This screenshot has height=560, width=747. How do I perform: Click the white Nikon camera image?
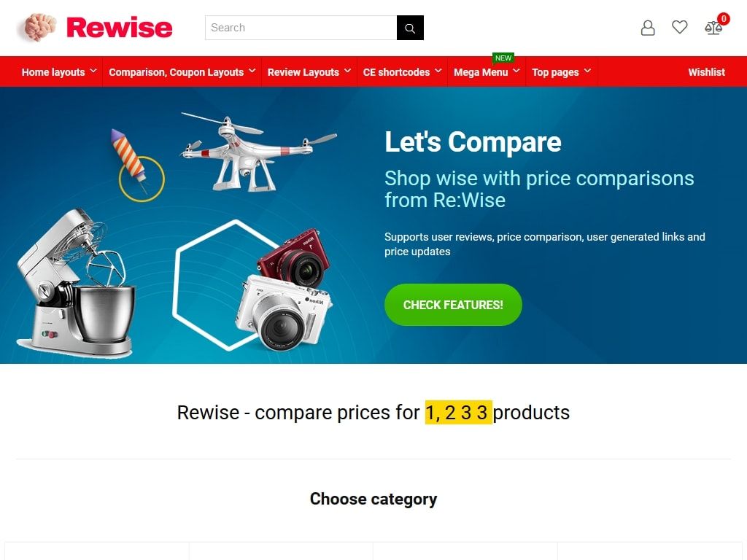[x=284, y=312]
